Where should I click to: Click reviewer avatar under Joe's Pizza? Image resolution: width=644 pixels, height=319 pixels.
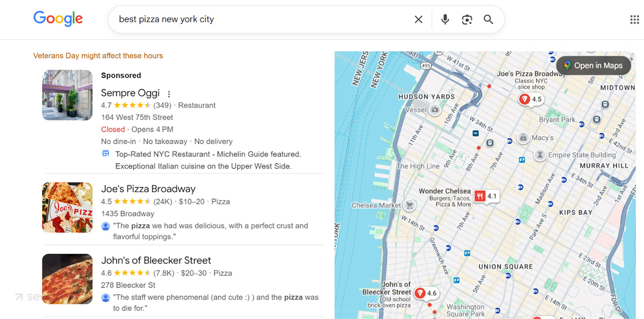pyautogui.click(x=105, y=226)
